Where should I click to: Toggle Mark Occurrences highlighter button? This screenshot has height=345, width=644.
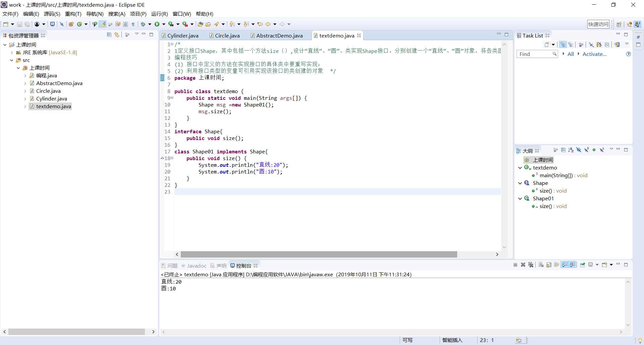click(x=103, y=24)
